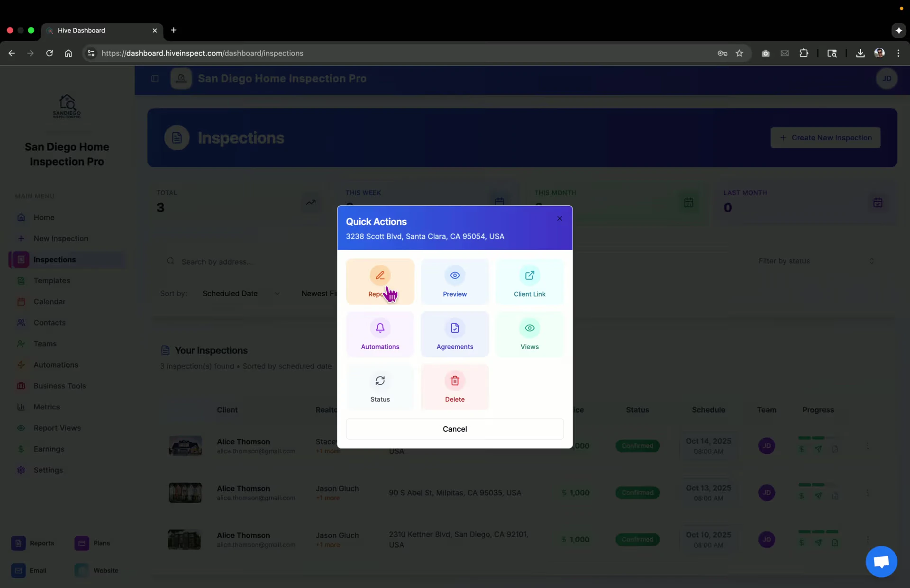Open row menu for Oct 14, 2025 inspection
The image size is (910, 588).
pyautogui.click(x=867, y=446)
